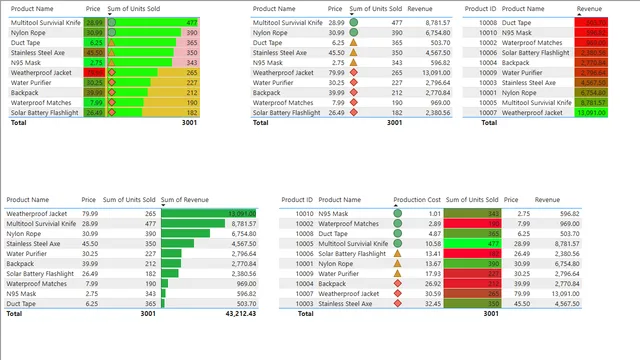
Task: Select the 10003 product ID in the top-right table
Action: pos(488,82)
